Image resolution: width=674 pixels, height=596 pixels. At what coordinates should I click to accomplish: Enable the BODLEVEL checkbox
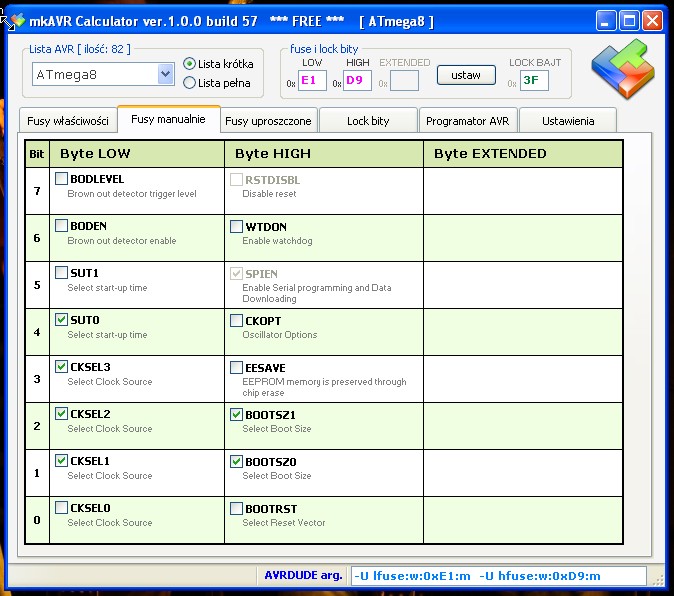61,178
